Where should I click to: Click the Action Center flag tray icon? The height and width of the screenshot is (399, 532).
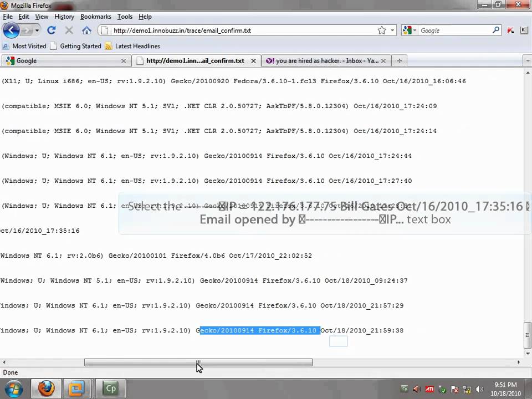(x=454, y=389)
